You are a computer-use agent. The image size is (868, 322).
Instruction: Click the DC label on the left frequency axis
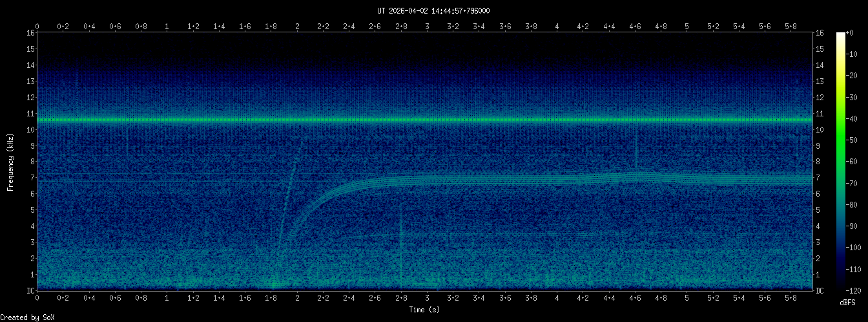(x=30, y=290)
